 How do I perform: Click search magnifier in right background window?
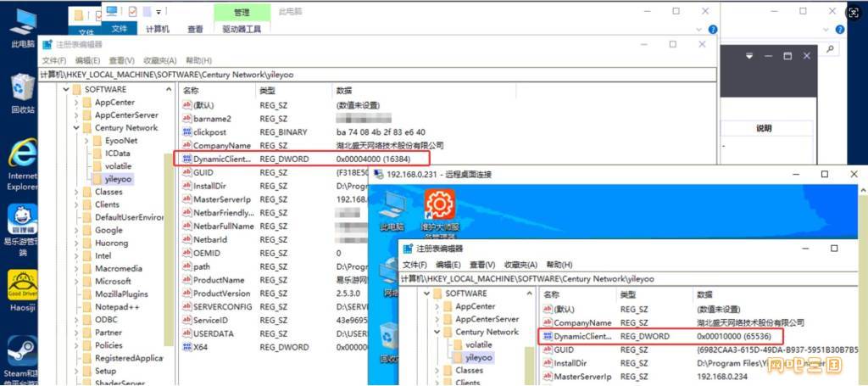(x=830, y=49)
